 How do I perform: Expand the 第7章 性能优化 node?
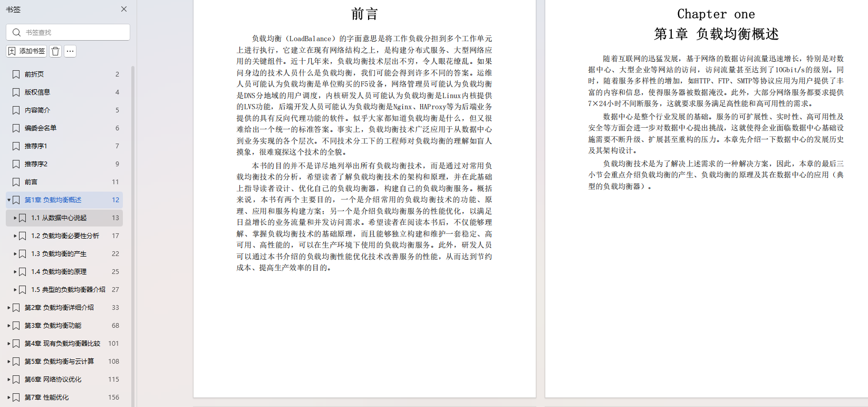coord(9,397)
